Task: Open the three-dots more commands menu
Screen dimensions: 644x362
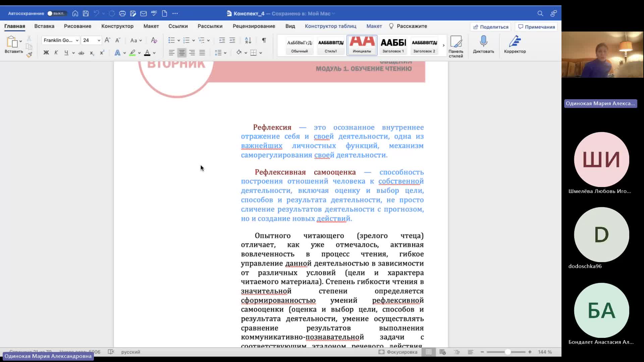Action: point(175,13)
